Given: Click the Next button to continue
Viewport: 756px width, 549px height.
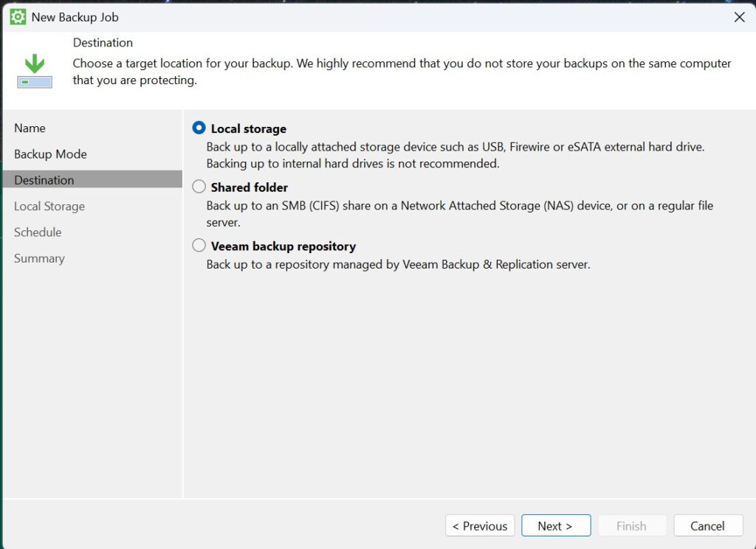Looking at the screenshot, I should 555,525.
